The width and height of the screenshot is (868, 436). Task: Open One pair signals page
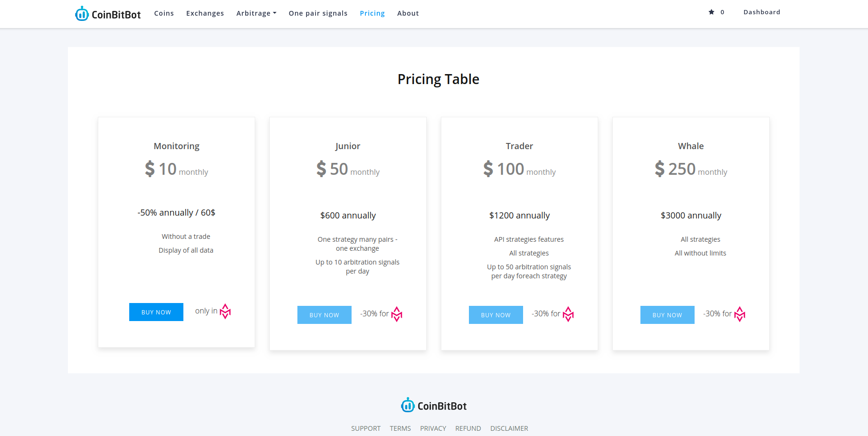pyautogui.click(x=318, y=13)
